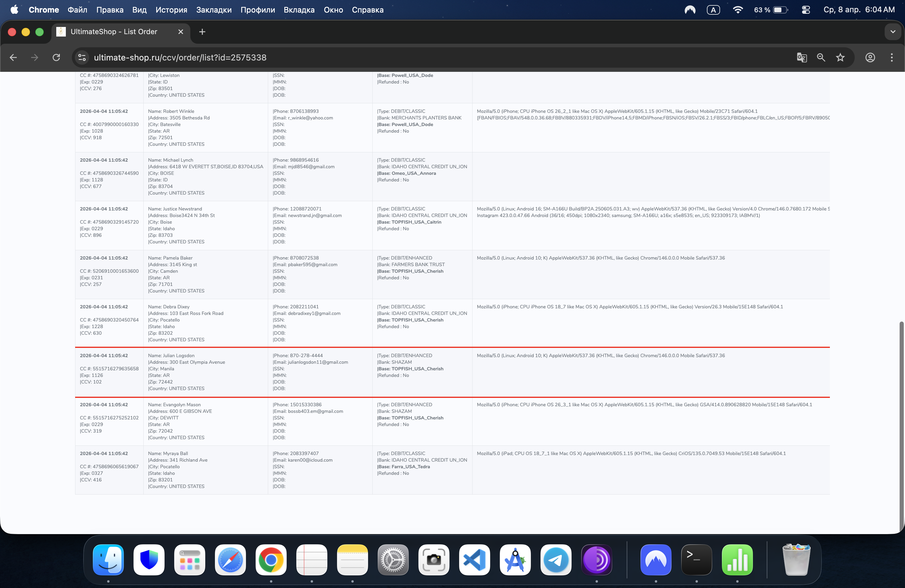Image resolution: width=905 pixels, height=588 pixels.
Task: Open the История menu
Action: tap(171, 10)
